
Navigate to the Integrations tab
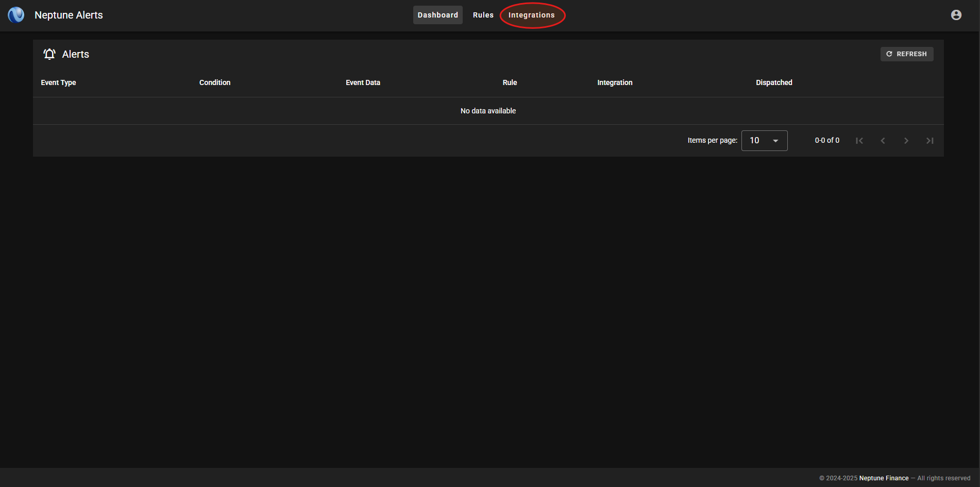[x=531, y=15]
